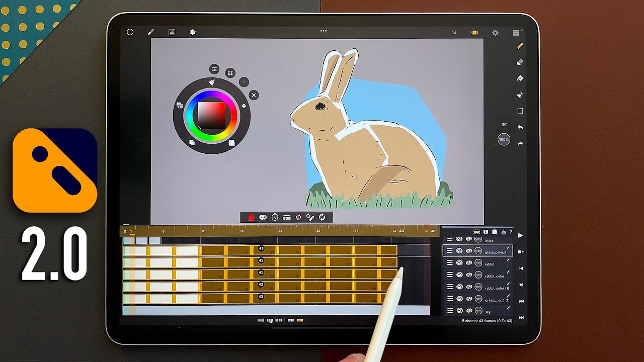Open hamburger handle of rabbit_color (1) layer

click(x=450, y=287)
